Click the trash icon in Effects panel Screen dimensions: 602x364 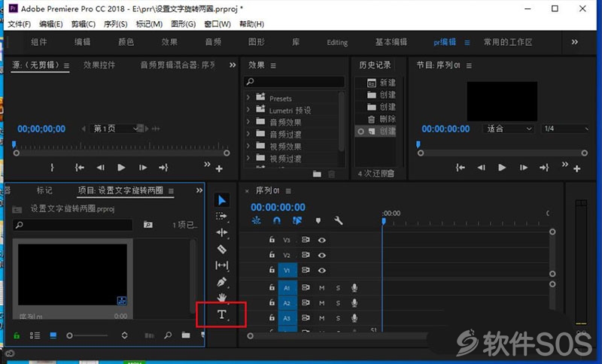(x=331, y=174)
